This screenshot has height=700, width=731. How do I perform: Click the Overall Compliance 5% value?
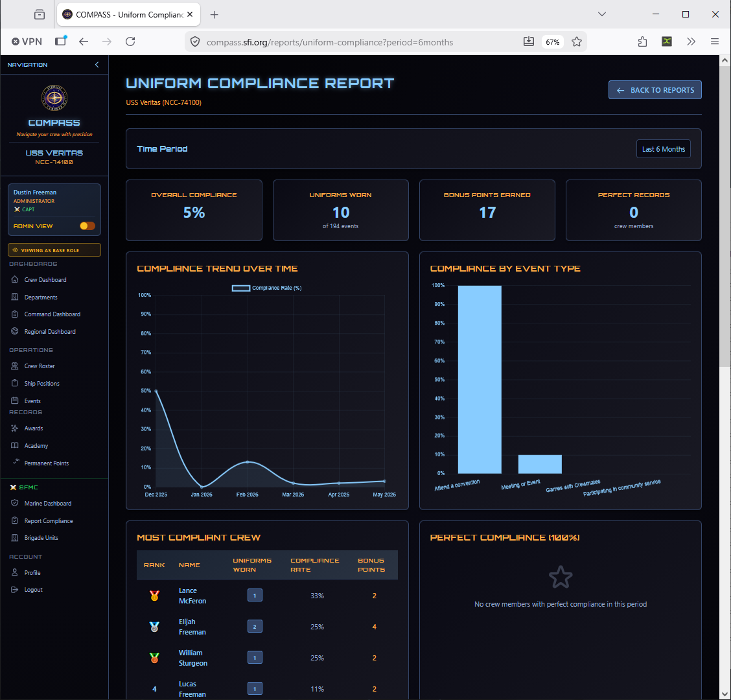pyautogui.click(x=194, y=213)
